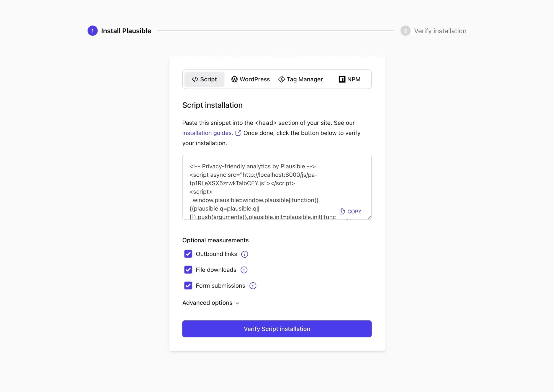Click the info icon next to Form submissions
Screen dimensions: 554x392
point(253,286)
